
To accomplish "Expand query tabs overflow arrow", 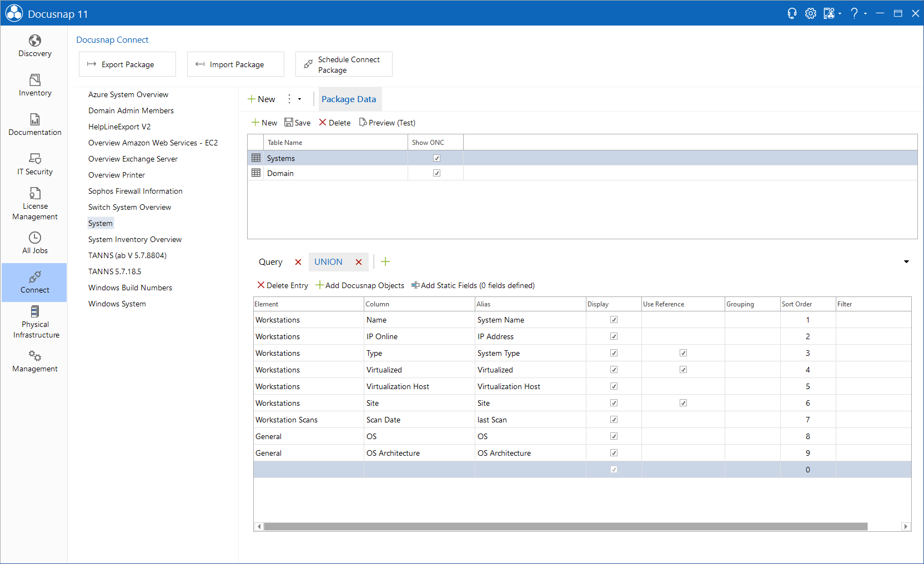I will (906, 262).
